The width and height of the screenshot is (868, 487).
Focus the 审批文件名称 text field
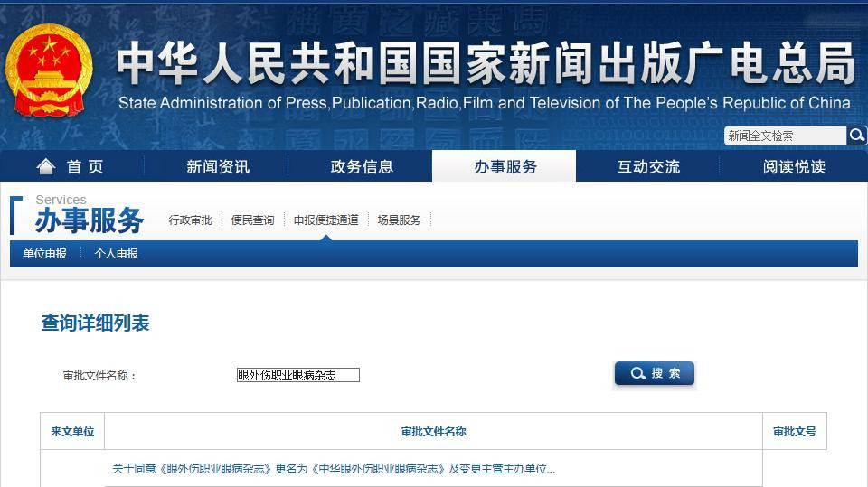(x=297, y=375)
